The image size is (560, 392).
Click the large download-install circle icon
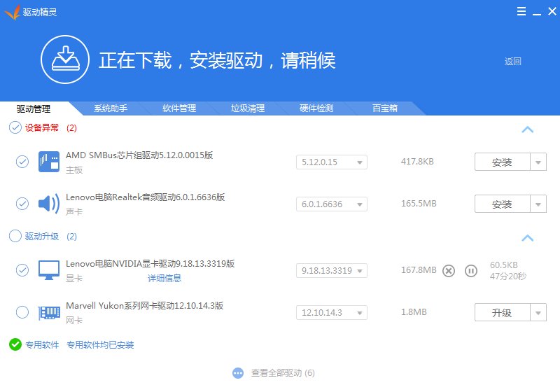pos(65,59)
